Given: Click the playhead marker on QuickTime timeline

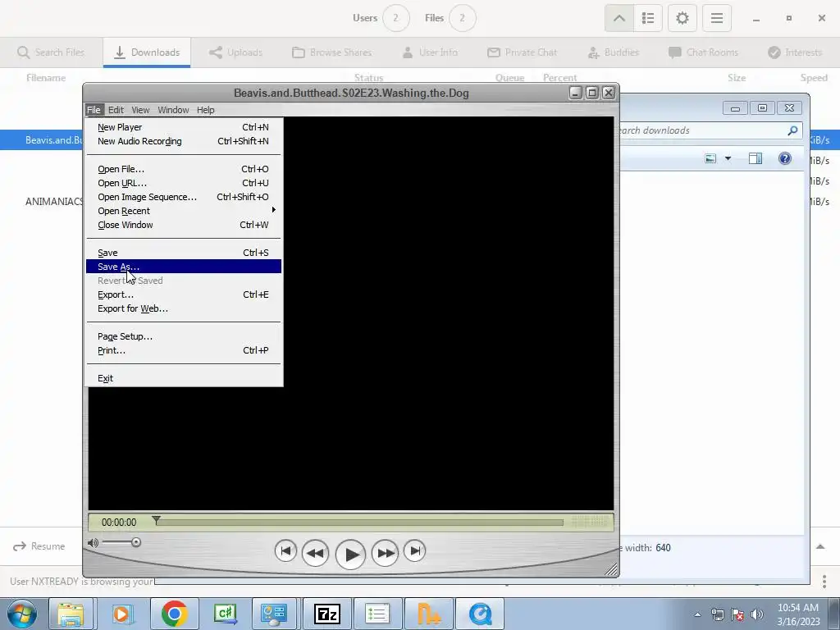Looking at the screenshot, I should point(156,520).
